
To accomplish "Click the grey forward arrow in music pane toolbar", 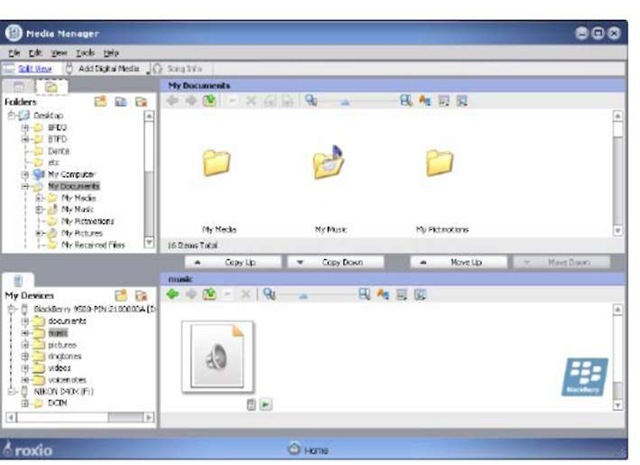I will tap(191, 294).
